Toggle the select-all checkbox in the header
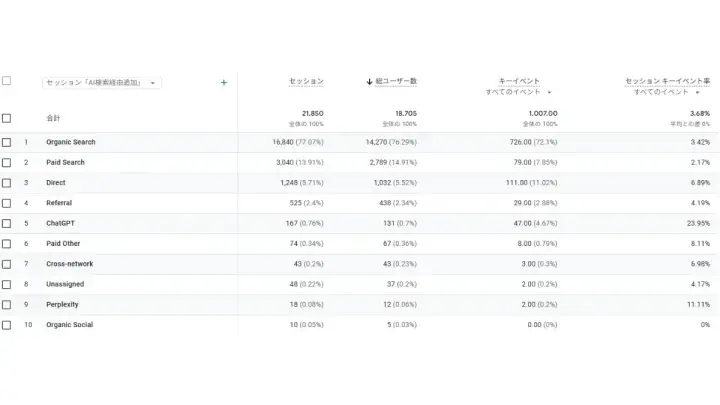Image resolution: width=720 pixels, height=405 pixels. (x=7, y=81)
